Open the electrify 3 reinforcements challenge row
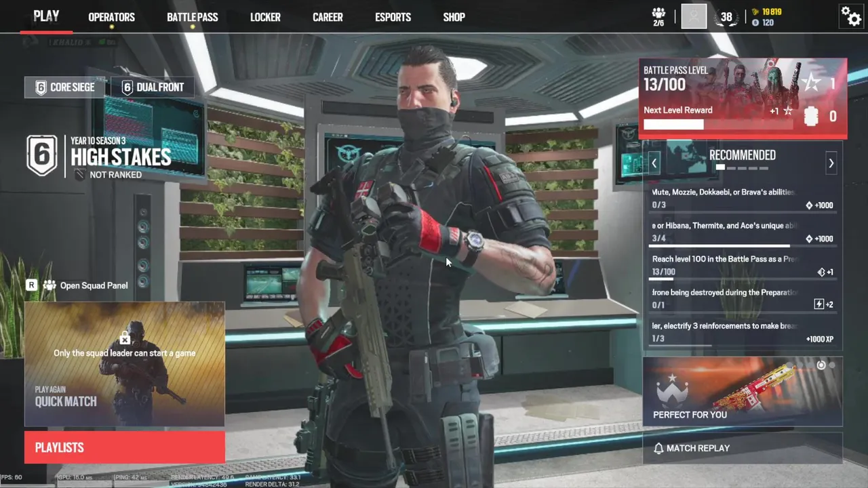The height and width of the screenshot is (488, 868). 743,332
